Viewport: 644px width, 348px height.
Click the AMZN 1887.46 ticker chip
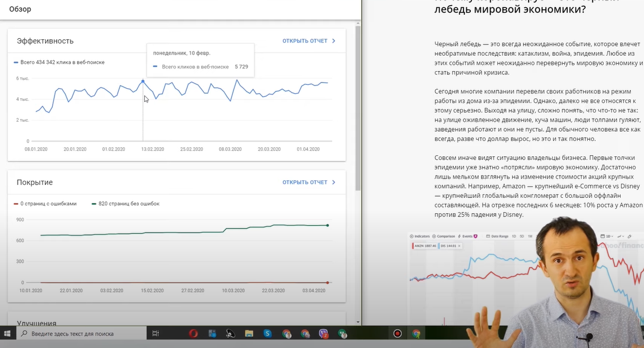(x=425, y=246)
